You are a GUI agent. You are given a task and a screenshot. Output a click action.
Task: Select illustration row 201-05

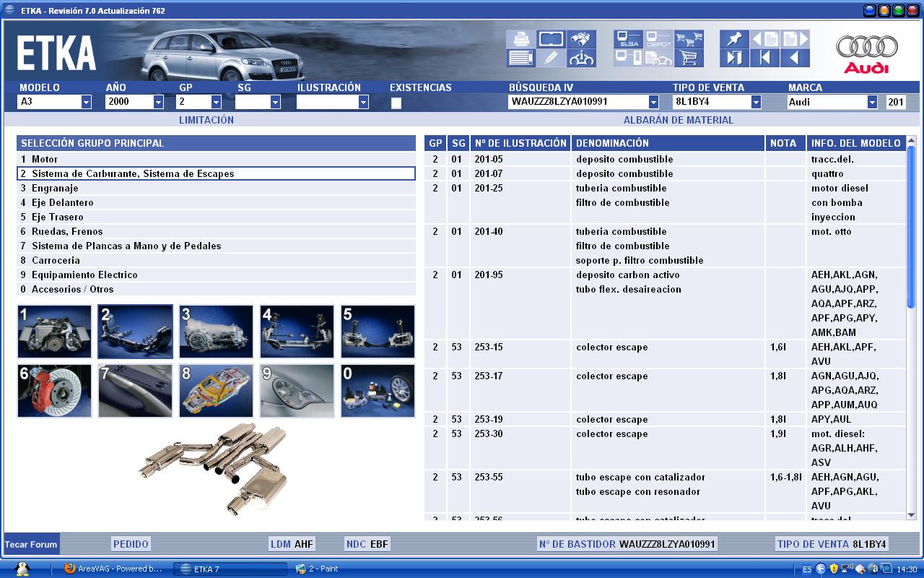665,159
